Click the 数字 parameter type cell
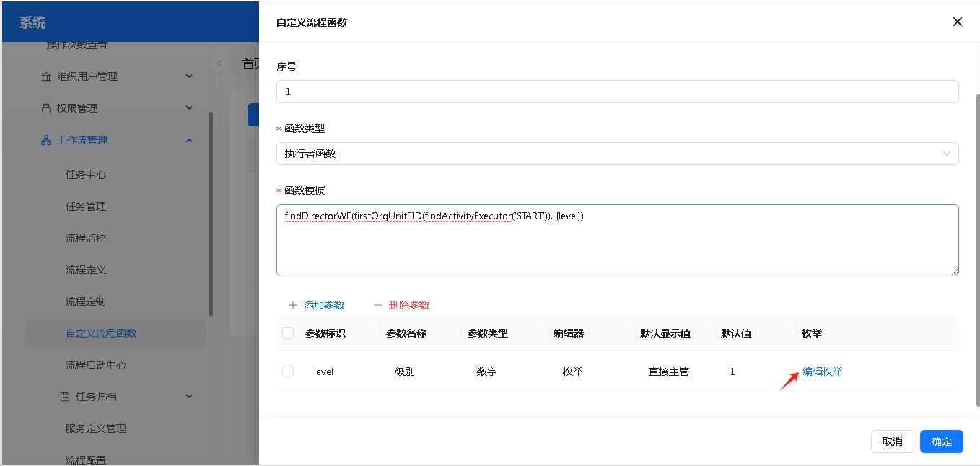980x466 pixels. 486,372
